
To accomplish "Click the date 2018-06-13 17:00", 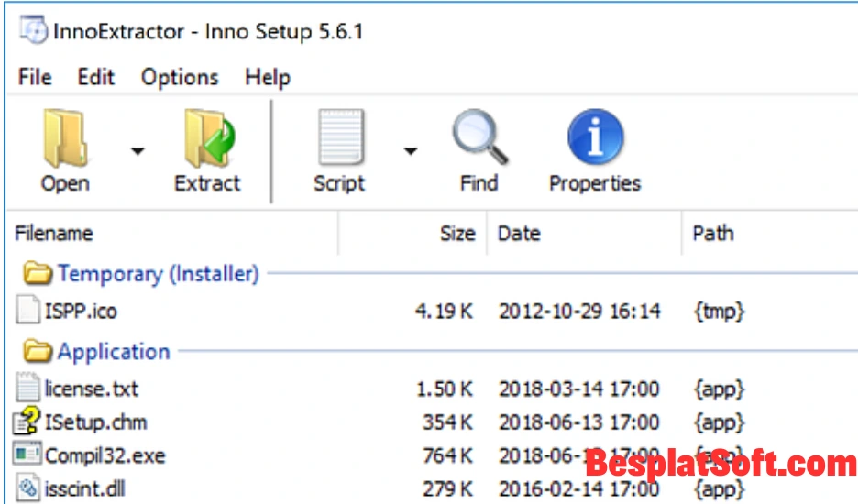I will tap(579, 422).
